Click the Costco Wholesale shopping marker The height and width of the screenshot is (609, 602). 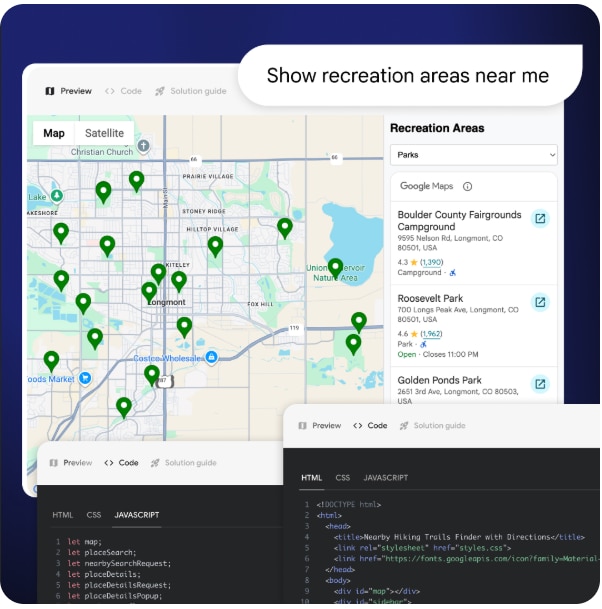pyautogui.click(x=211, y=357)
